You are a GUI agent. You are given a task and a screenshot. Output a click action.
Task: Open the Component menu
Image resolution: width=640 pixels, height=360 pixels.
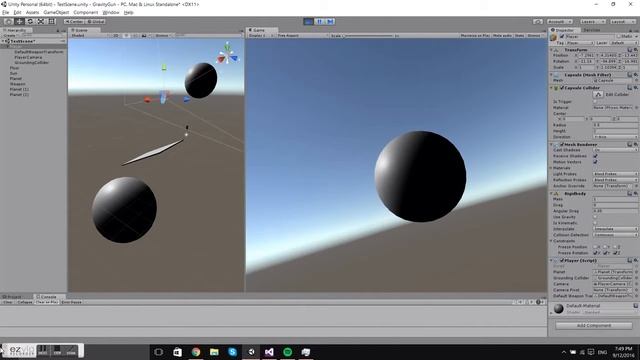coord(86,13)
